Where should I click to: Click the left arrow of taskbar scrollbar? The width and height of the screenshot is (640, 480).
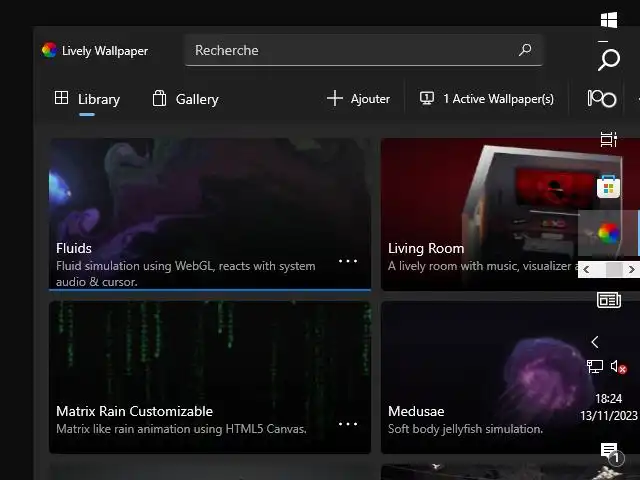tap(586, 269)
